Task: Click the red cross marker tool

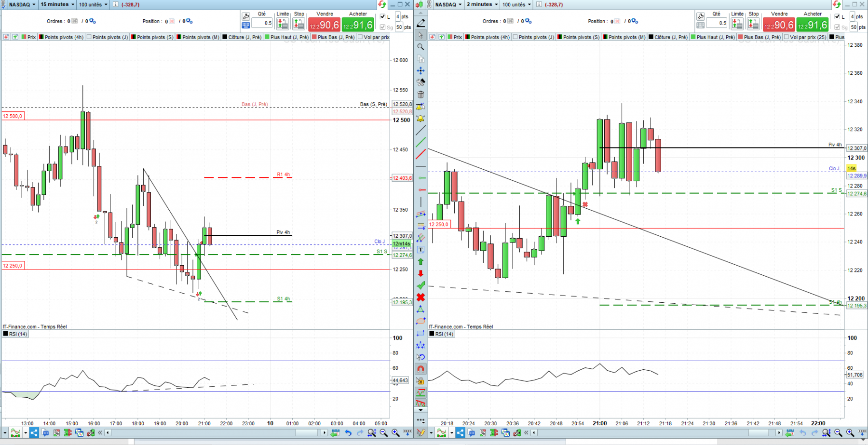Action: pos(420,297)
